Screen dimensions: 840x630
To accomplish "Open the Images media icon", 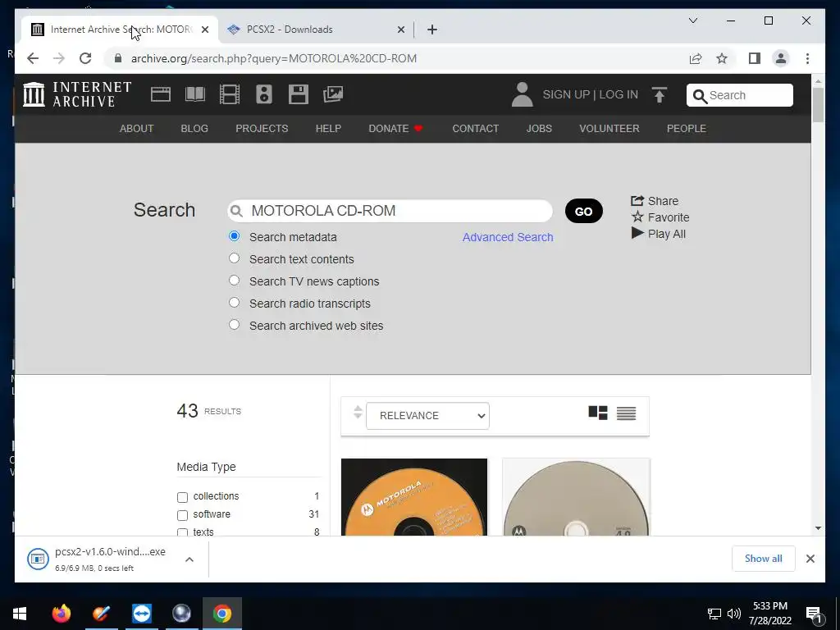I will (333, 94).
